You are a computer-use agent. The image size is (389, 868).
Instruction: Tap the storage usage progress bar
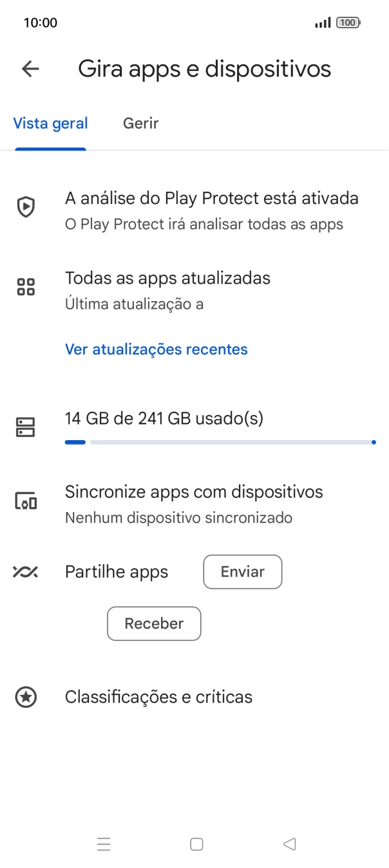point(220,442)
